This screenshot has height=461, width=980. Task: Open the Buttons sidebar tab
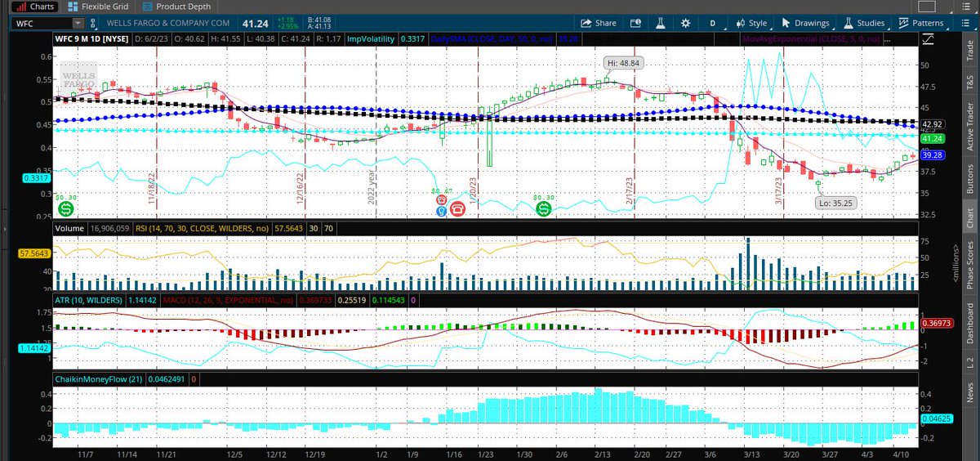971,177
